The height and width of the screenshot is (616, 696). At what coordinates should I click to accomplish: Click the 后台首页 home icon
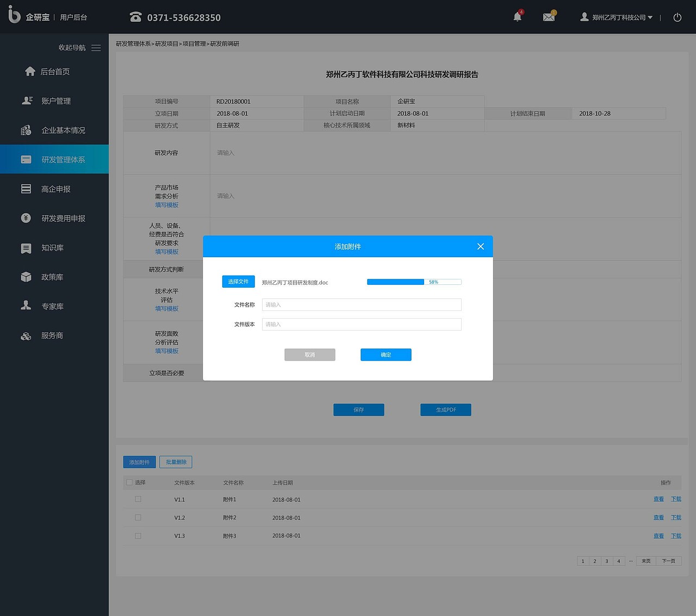pos(30,71)
